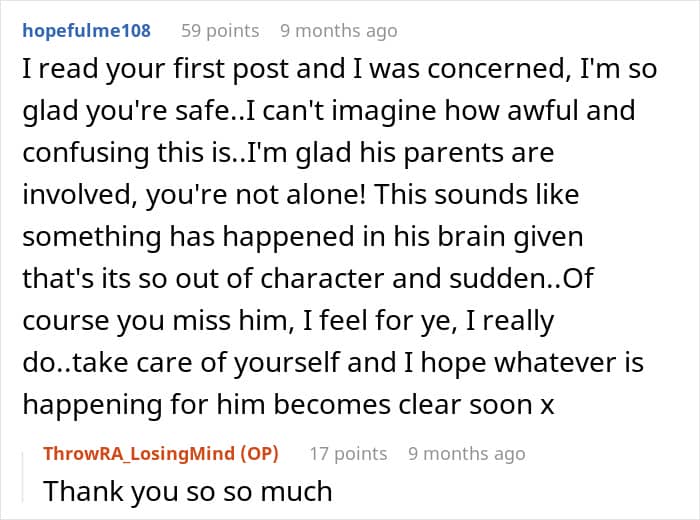Click the line starting I read your first post

pos(340,69)
